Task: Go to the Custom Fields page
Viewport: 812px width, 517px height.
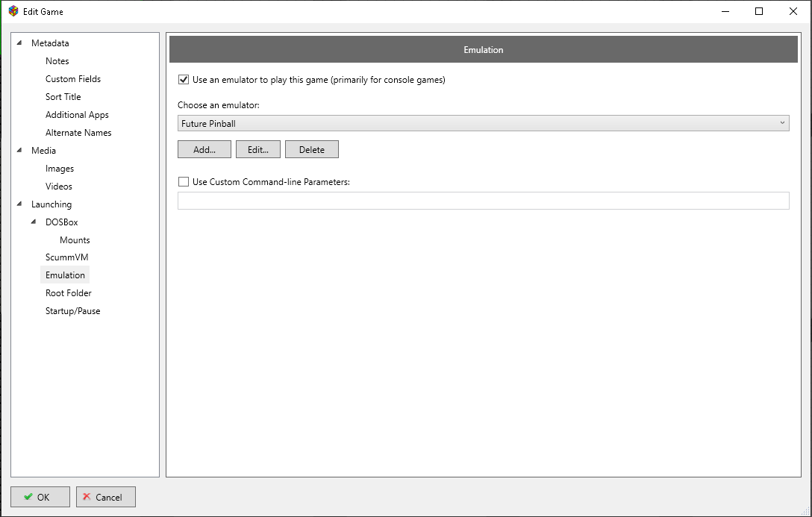Action: (x=73, y=78)
